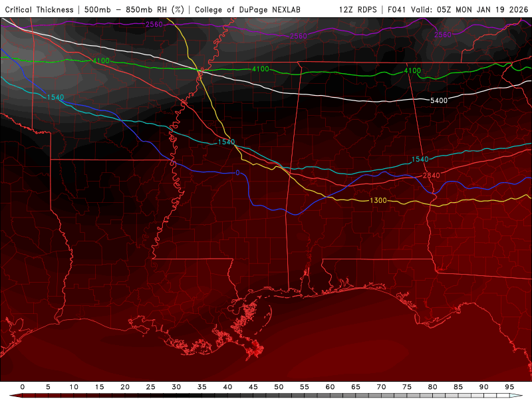Click the blue 0 contour label on the map
Image resolution: width=532 pixels, height=399 pixels.
(x=237, y=173)
